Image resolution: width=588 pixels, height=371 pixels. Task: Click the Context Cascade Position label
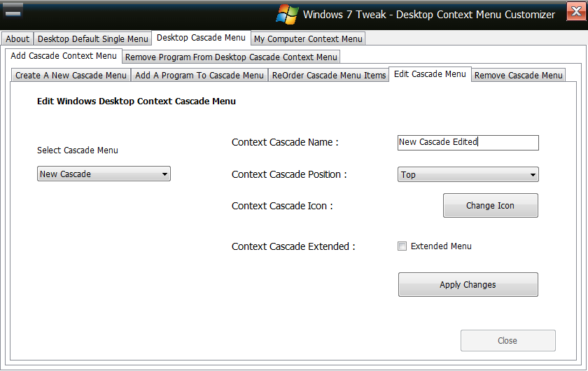289,174
